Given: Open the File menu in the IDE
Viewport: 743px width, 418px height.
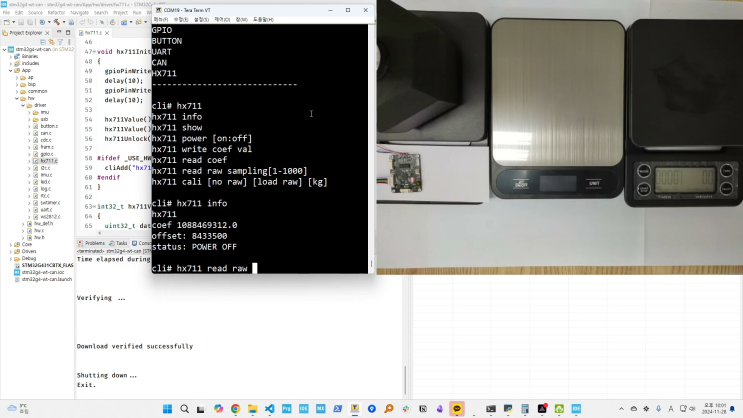Looking at the screenshot, I should pos(6,13).
